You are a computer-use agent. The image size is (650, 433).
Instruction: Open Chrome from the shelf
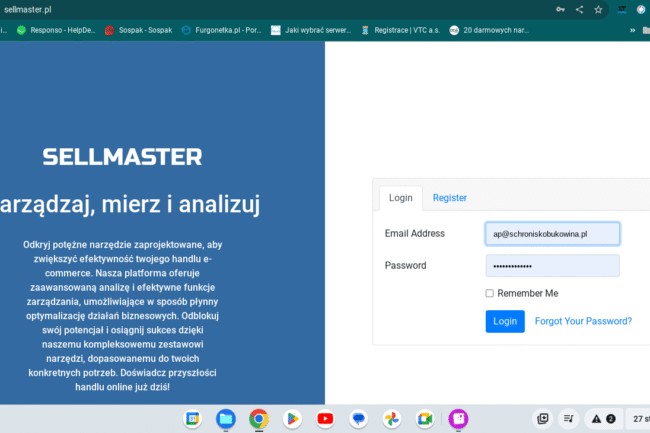coord(259,419)
